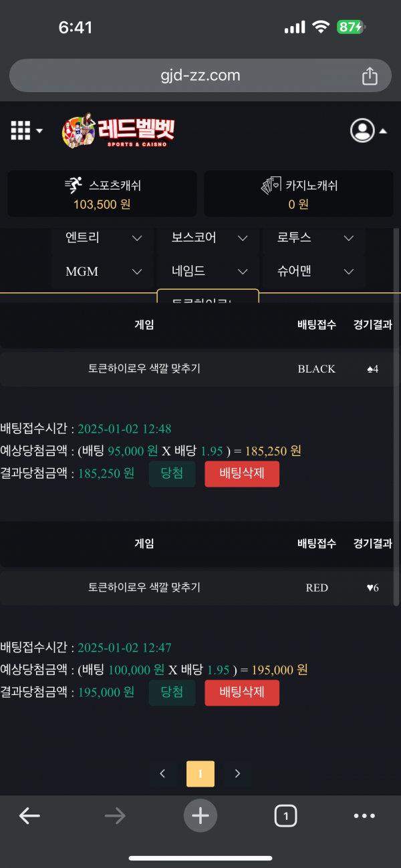The height and width of the screenshot is (868, 401).
Task: Go back with the browser back arrow
Action: click(x=29, y=815)
